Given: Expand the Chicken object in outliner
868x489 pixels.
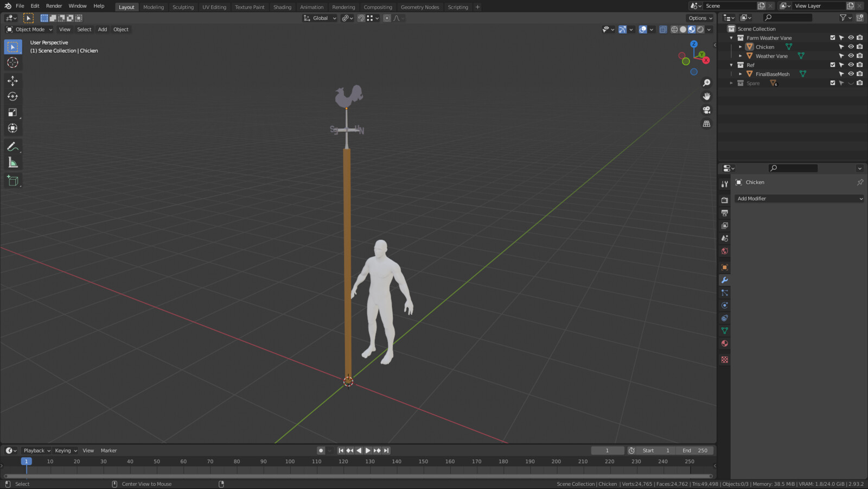Looking at the screenshot, I should tap(740, 47).
